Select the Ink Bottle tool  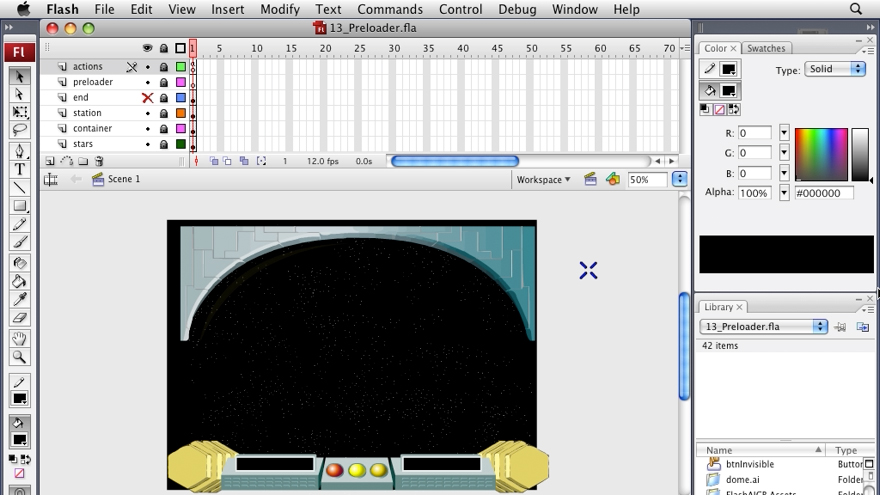[20, 263]
